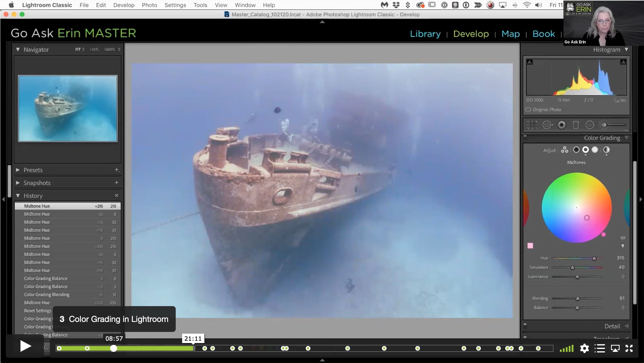Open the Global color grading adjustment
644x363 pixels.
click(606, 150)
